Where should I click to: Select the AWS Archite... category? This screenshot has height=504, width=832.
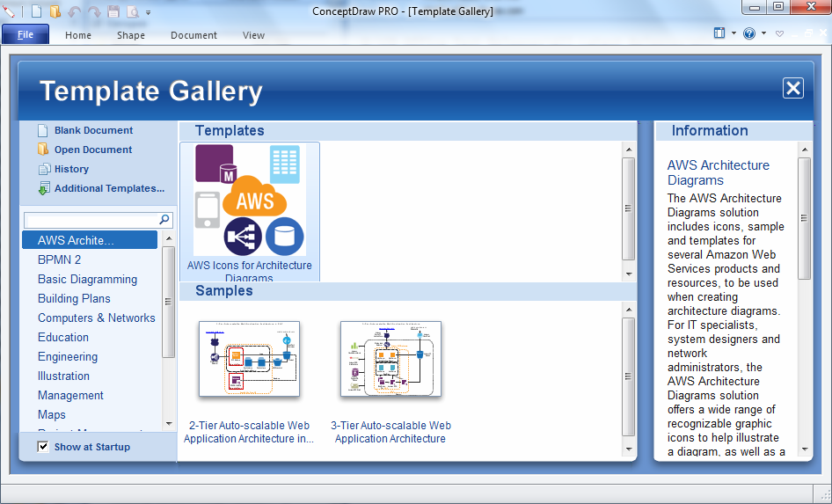(x=90, y=240)
